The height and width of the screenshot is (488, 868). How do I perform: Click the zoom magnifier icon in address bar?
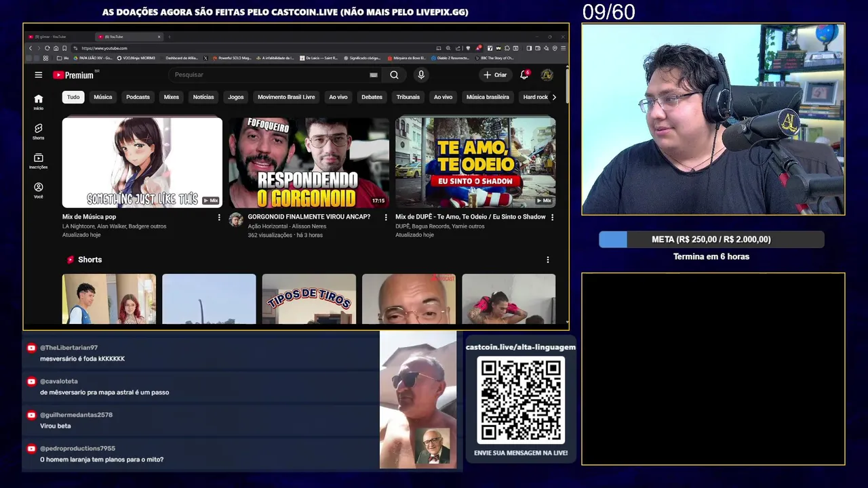(x=448, y=48)
